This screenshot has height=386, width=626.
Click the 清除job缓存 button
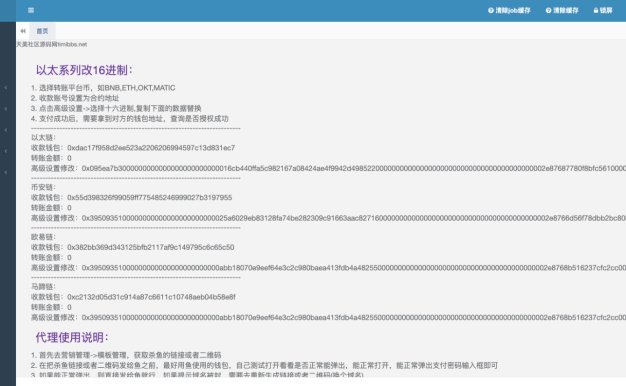[x=509, y=10]
